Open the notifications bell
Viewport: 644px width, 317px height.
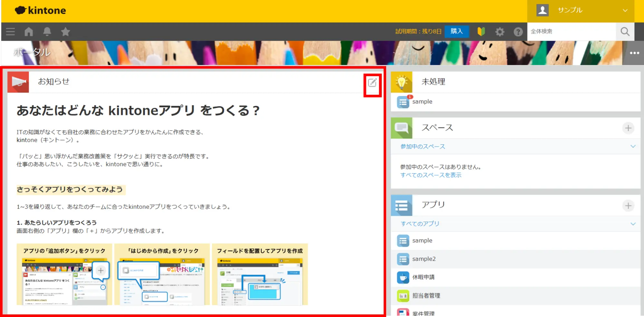[x=47, y=32]
